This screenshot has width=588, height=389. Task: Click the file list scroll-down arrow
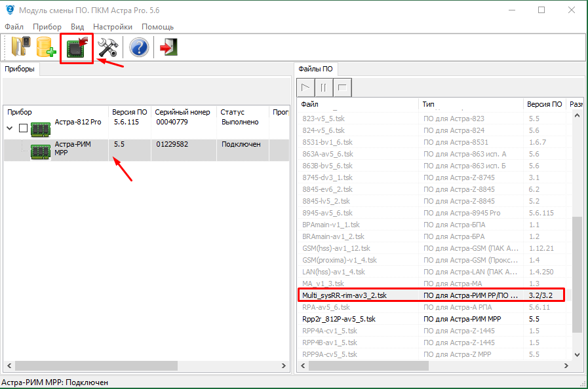click(577, 354)
